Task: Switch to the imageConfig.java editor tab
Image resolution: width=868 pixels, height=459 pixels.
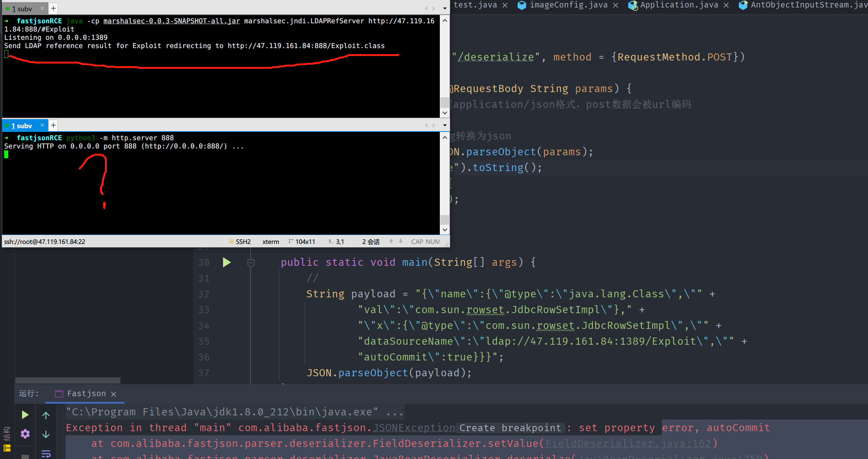Action: tap(568, 5)
